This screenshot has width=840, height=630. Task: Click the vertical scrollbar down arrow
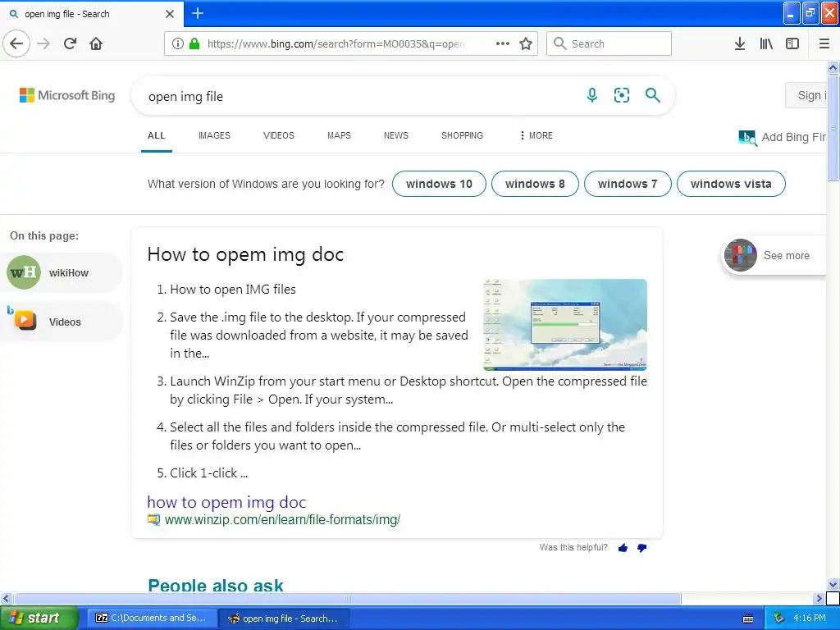pos(833,584)
